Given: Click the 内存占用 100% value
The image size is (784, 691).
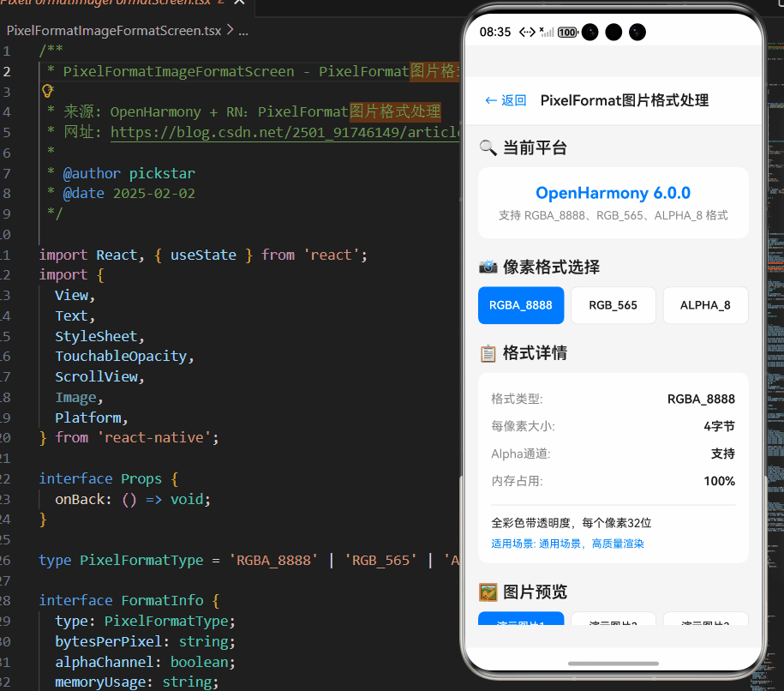Looking at the screenshot, I should [720, 481].
